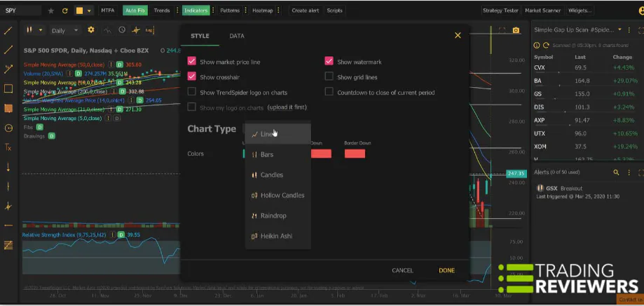The image size is (644, 306).
Task: Choose Hollow Candles chart type
Action: [x=278, y=195]
